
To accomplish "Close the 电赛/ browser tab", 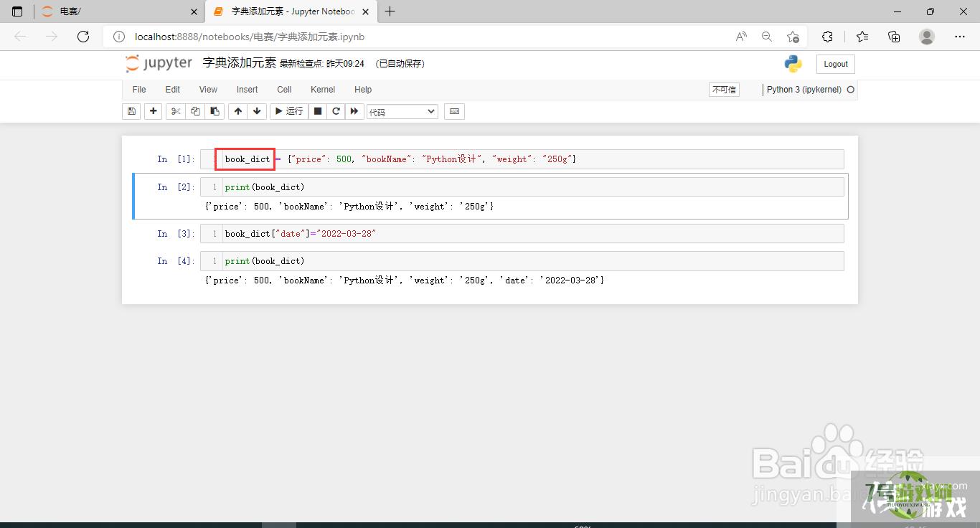I will [x=194, y=11].
